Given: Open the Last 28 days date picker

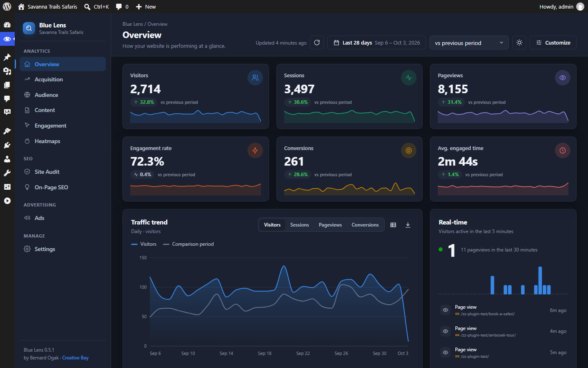Looking at the screenshot, I should (x=376, y=43).
